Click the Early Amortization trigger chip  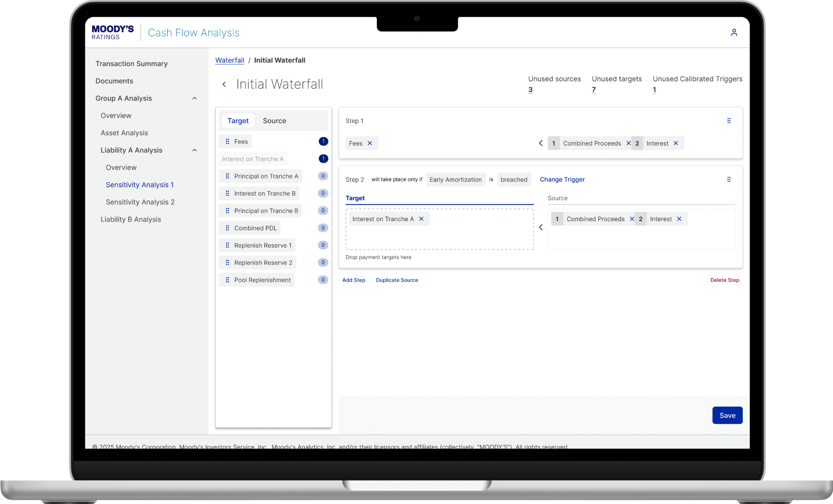(456, 179)
